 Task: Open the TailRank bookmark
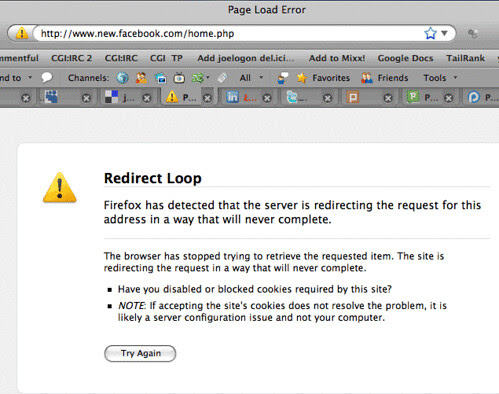465,58
